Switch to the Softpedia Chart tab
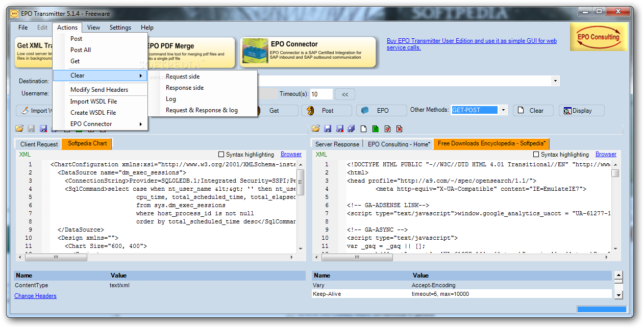The image size is (644, 328). [x=87, y=143]
